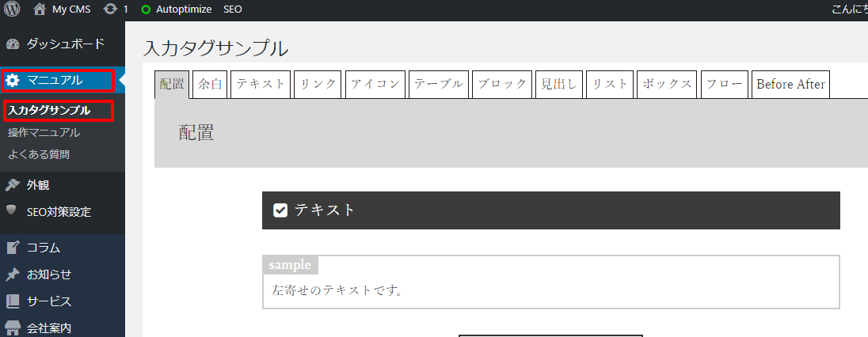Click the Autoptimize green status circle
The width and height of the screenshot is (868, 337).
click(x=146, y=9)
